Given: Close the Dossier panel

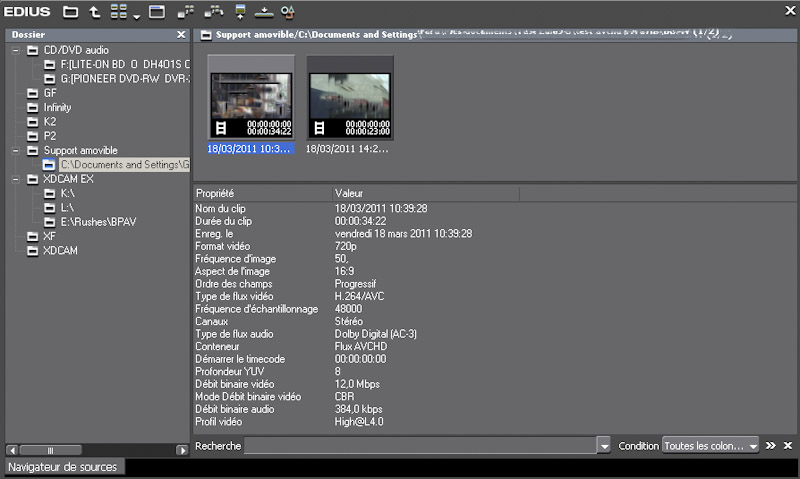Looking at the screenshot, I should (181, 35).
